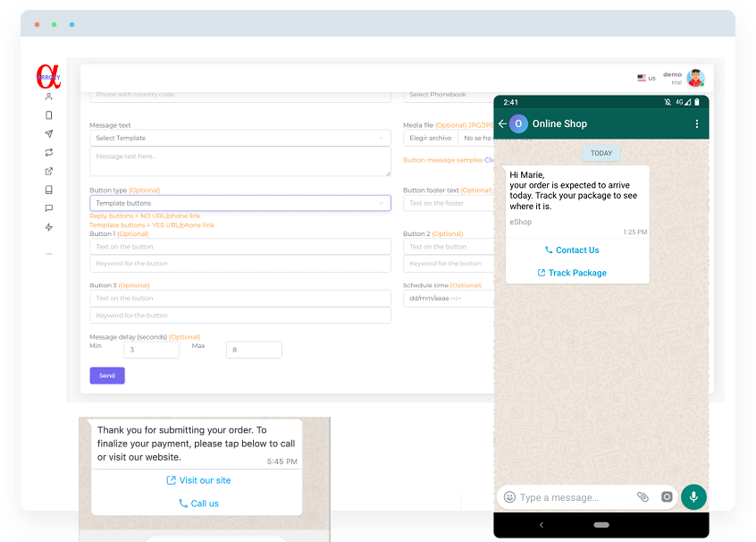Click the purple Send button
Image resolution: width=756 pixels, height=542 pixels.
point(107,376)
